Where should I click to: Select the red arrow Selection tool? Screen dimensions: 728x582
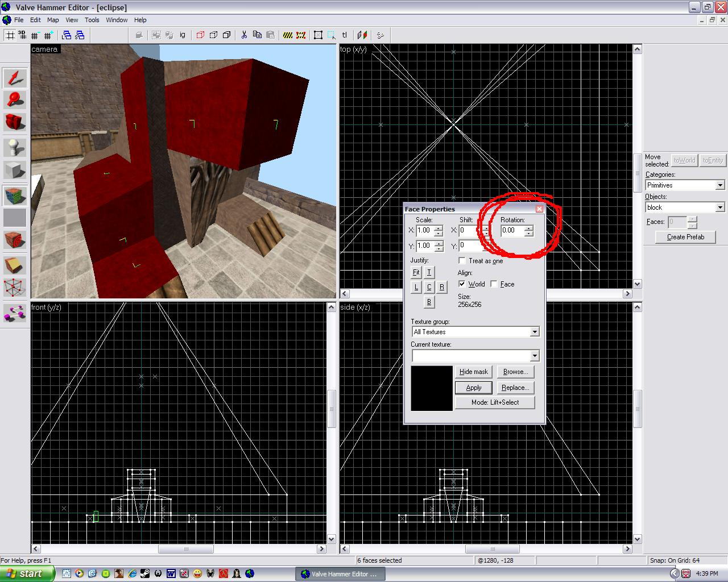point(15,78)
